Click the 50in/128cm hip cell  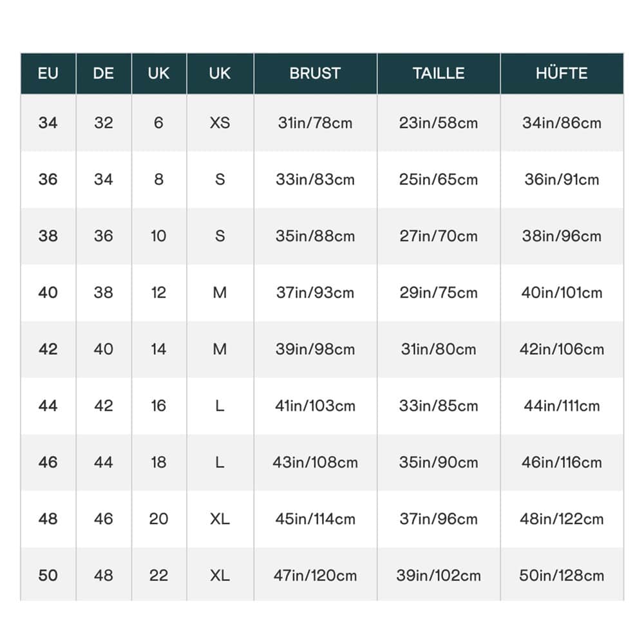tap(562, 575)
